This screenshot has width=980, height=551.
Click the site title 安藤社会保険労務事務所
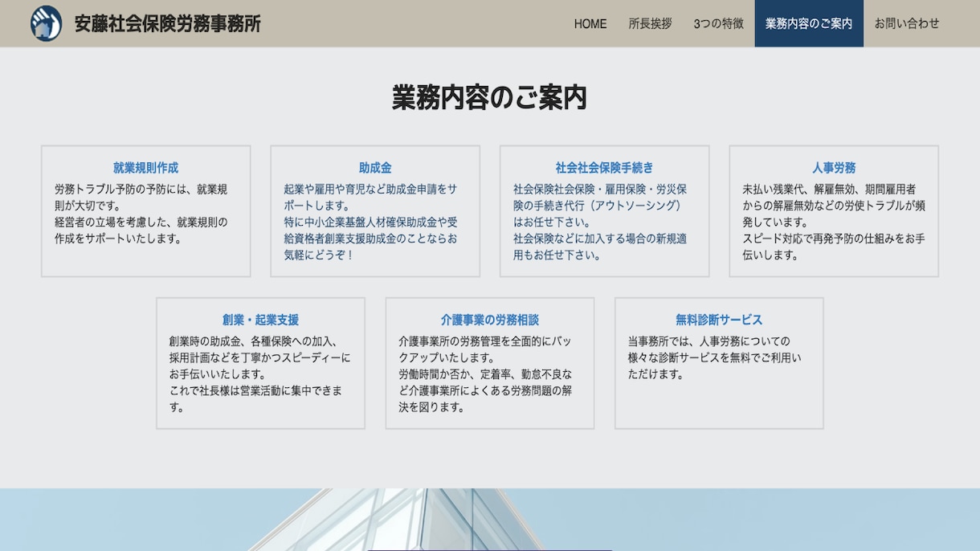(168, 23)
